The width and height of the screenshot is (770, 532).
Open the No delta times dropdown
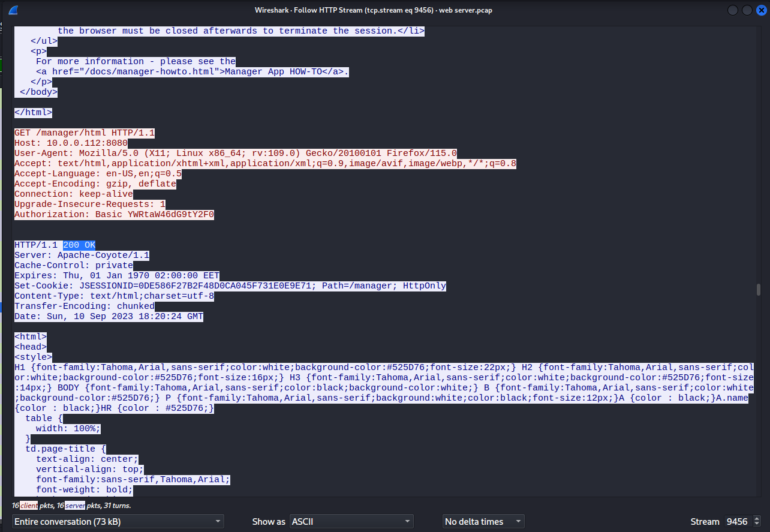(x=483, y=521)
